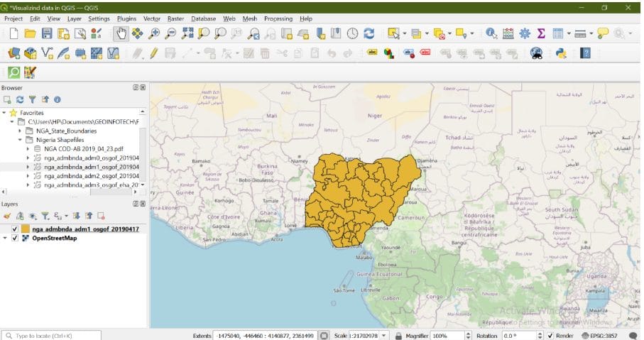The width and height of the screenshot is (644, 340).
Task: Refresh the Browser panel
Action: click(20, 100)
